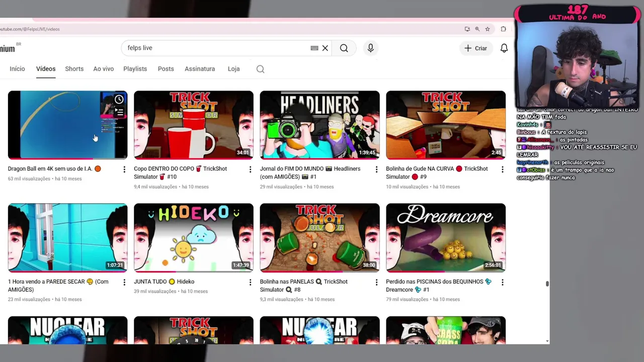The width and height of the screenshot is (644, 362).
Task: Open browser extensions puzzle icon
Action: (503, 29)
